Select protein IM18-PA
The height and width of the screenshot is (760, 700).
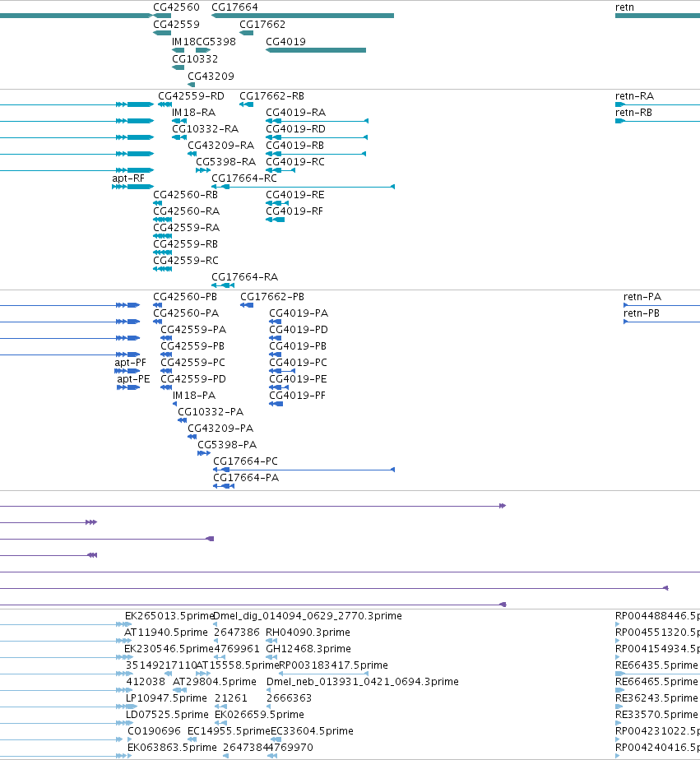(194, 396)
